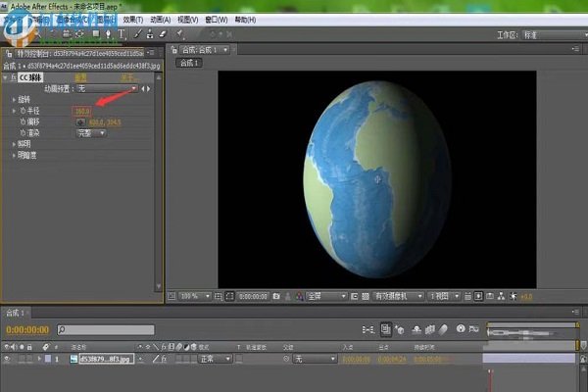This screenshot has width=588, height=392.
Task: Toggle the transparency grid icon
Action: coord(366,296)
